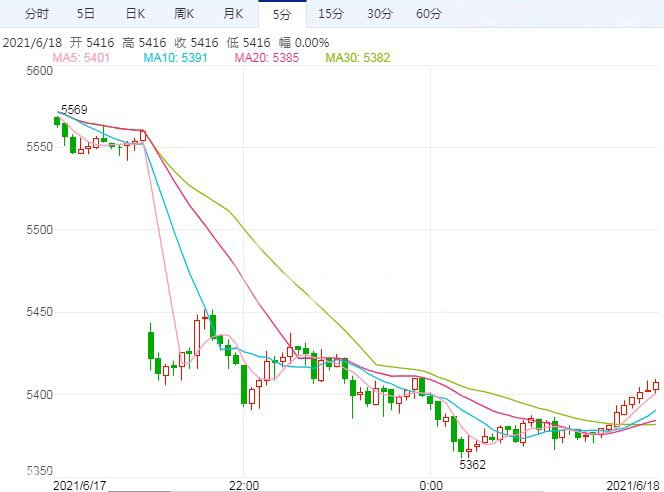Click the 5362 low price marker
664x492 pixels.
[x=472, y=465]
